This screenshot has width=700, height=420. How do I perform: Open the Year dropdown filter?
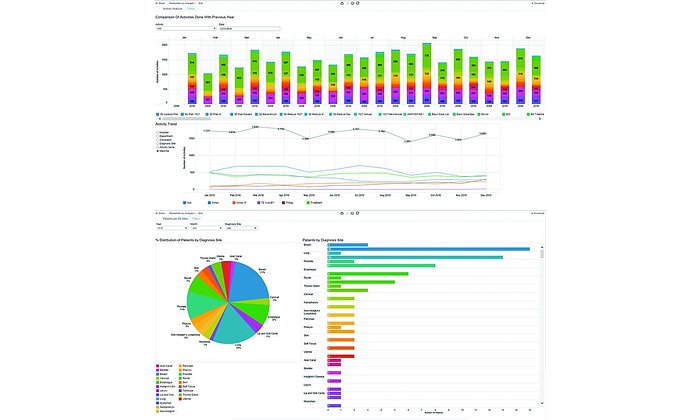tap(172, 228)
